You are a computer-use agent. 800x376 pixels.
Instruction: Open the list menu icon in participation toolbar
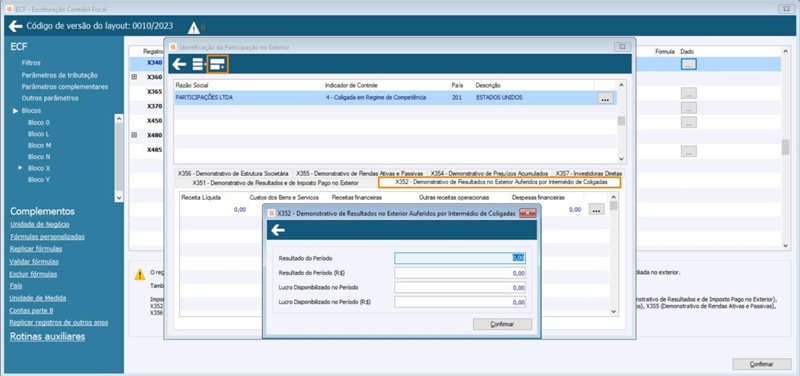tap(198, 64)
